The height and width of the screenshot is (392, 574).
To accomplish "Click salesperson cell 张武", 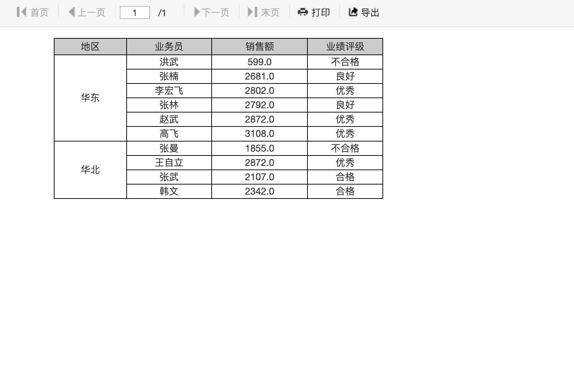I will (x=169, y=177).
